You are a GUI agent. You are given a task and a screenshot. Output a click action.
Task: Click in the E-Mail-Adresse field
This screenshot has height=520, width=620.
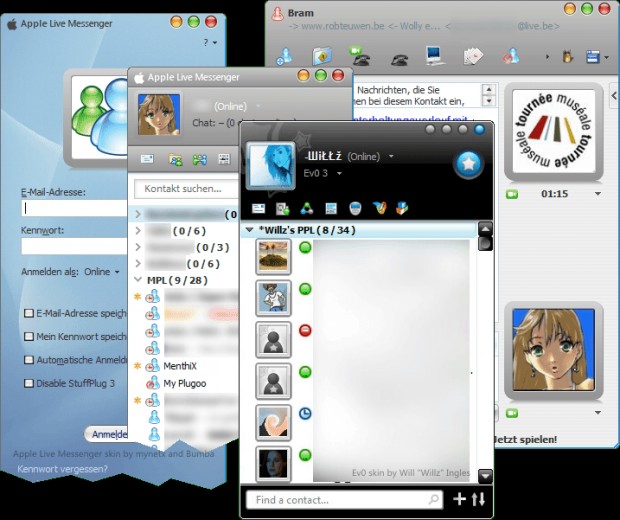74,208
